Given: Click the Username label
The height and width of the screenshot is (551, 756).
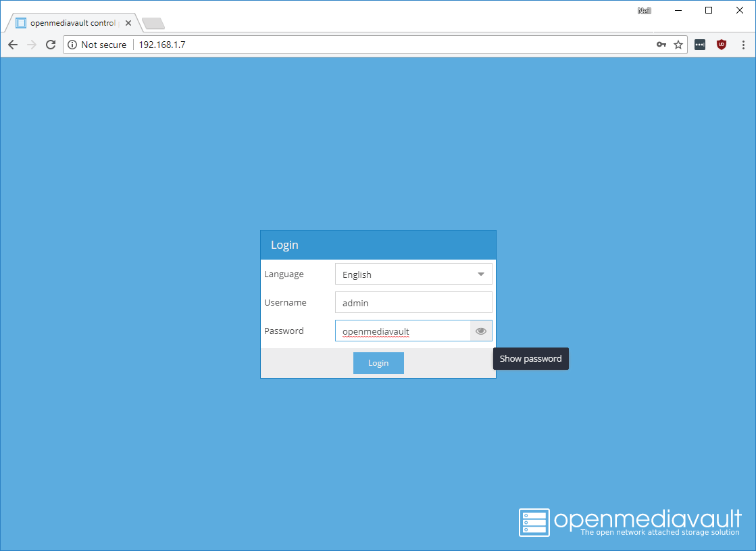Looking at the screenshot, I should (x=285, y=302).
